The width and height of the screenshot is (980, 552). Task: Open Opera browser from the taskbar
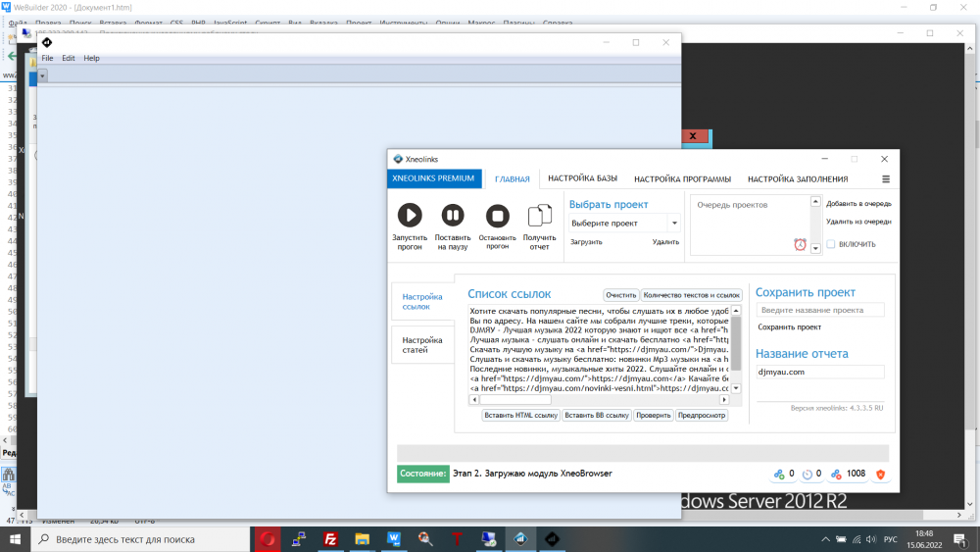[x=268, y=539]
